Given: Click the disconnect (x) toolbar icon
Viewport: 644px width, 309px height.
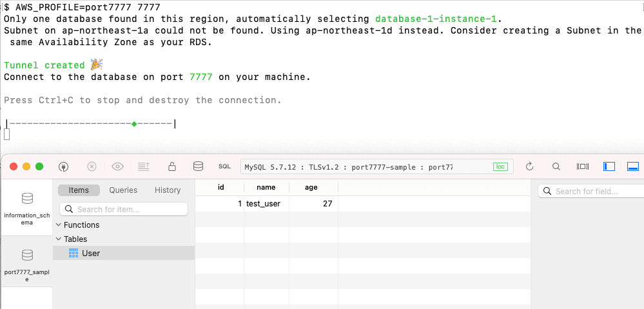Looking at the screenshot, I should click(x=92, y=166).
